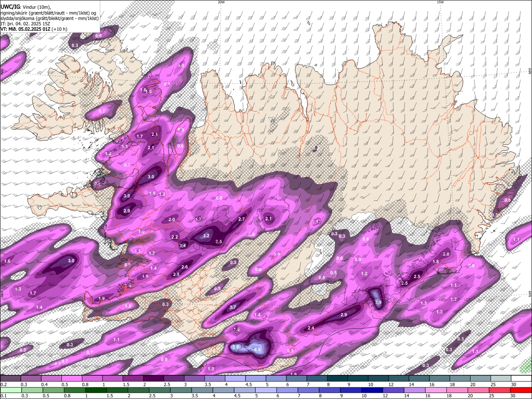Pick the upper scale swatch between 16 and 18
This screenshot has width=532, height=399.
[x=440, y=379]
